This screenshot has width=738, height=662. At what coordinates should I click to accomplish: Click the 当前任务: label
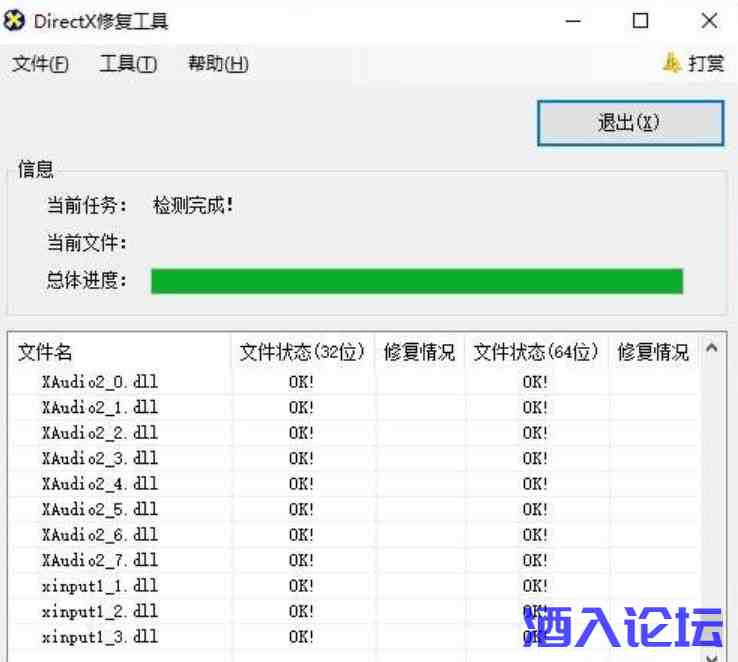click(87, 205)
